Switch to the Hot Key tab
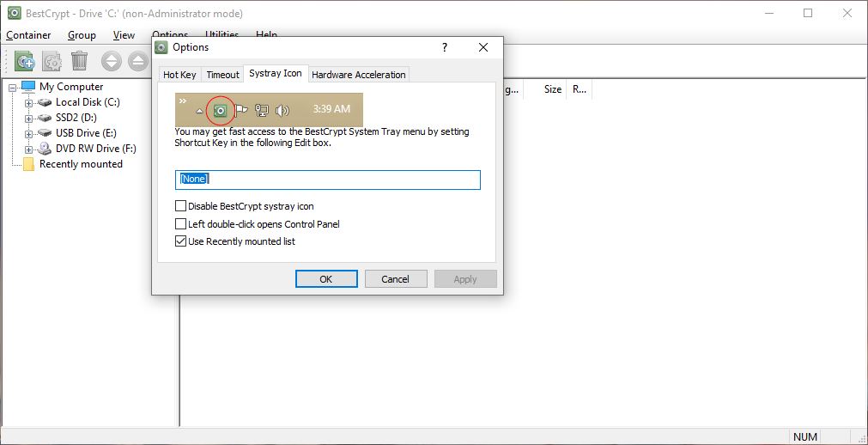The width and height of the screenshot is (868, 445). click(179, 75)
